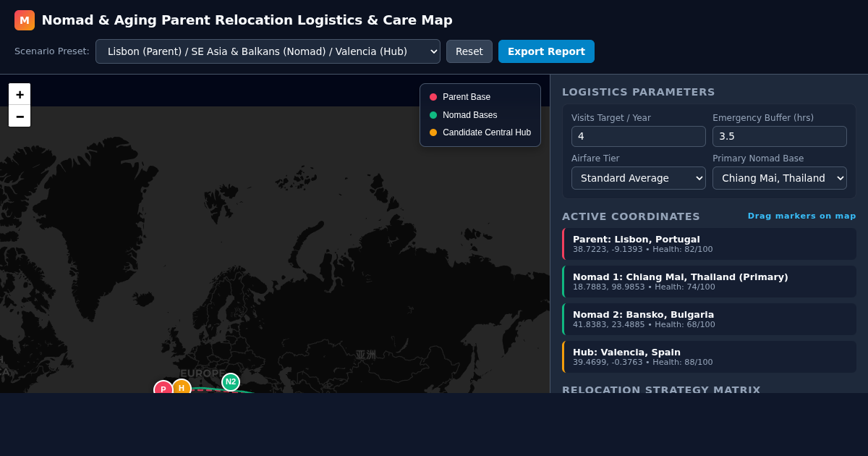Zoom in on the map
The image size is (868, 456).
(x=20, y=94)
